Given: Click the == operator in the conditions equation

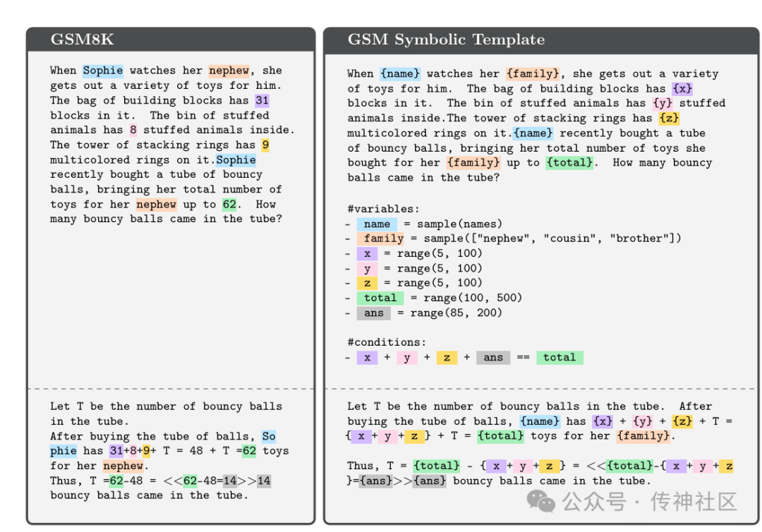Looking at the screenshot, I should [x=523, y=358].
